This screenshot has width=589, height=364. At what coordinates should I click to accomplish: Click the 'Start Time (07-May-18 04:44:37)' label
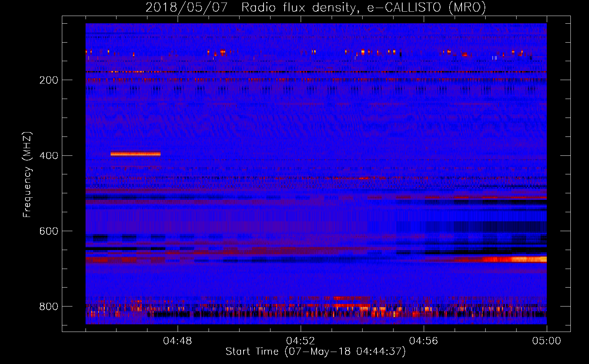pos(316,352)
